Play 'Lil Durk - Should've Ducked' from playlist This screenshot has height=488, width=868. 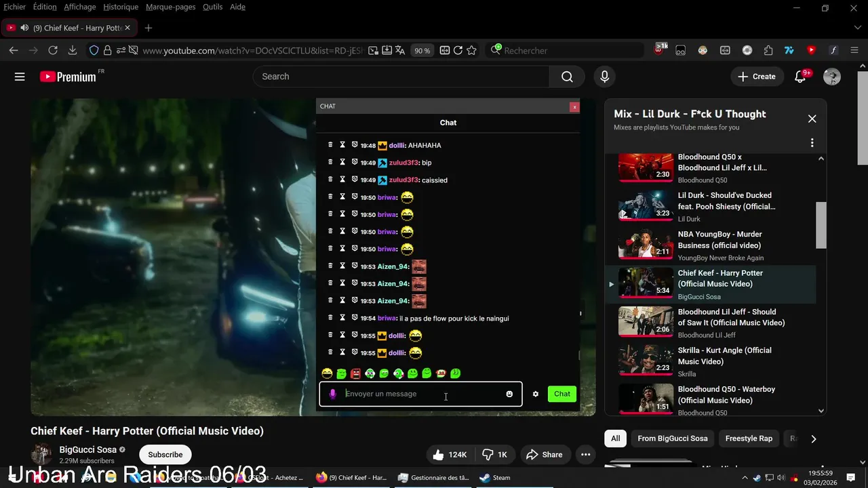coord(711,206)
